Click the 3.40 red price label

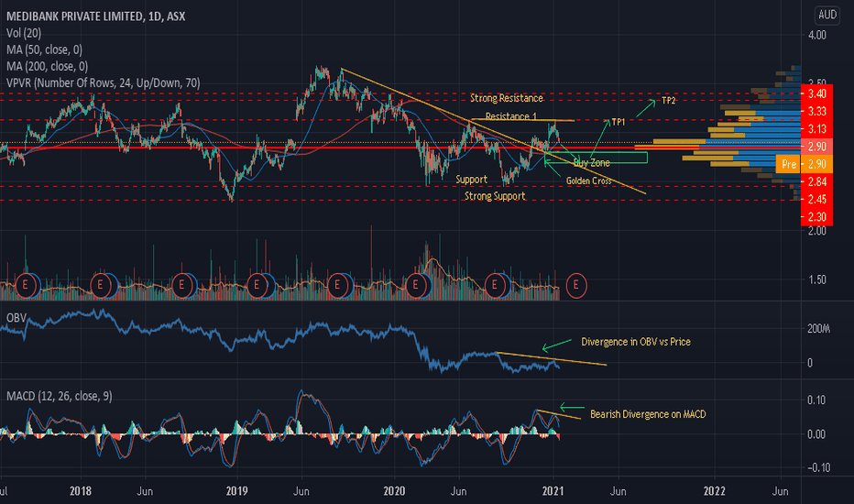point(816,93)
